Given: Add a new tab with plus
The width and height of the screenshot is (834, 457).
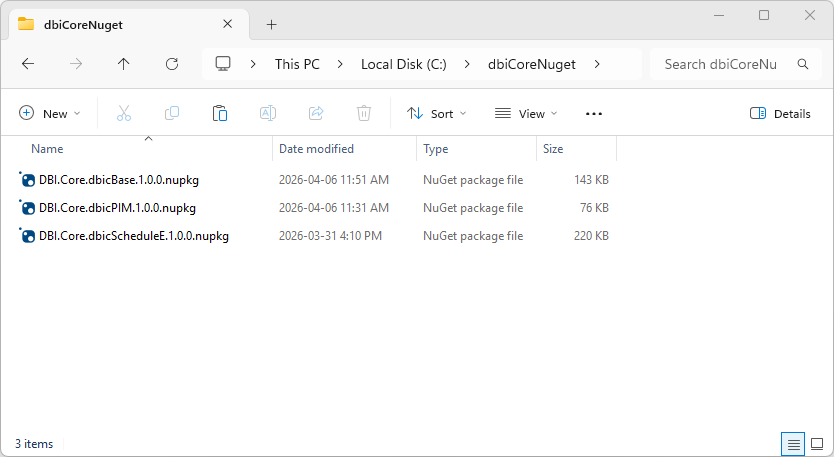Looking at the screenshot, I should pos(271,24).
